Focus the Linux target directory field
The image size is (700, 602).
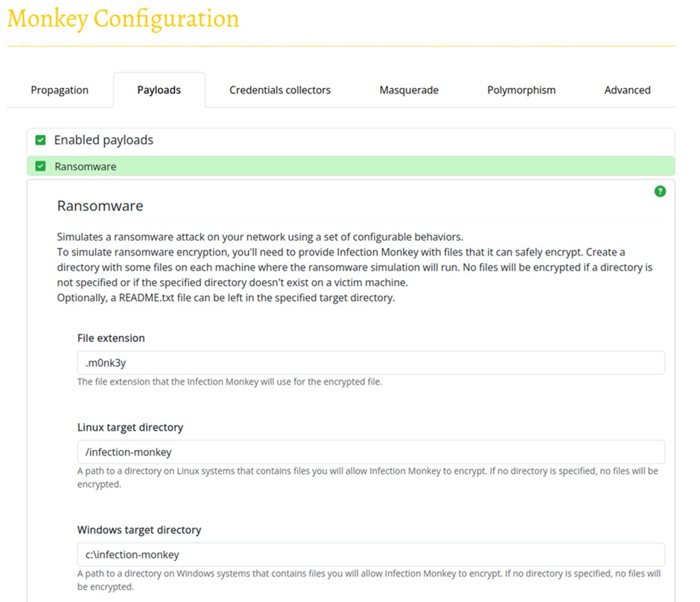pyautogui.click(x=371, y=452)
